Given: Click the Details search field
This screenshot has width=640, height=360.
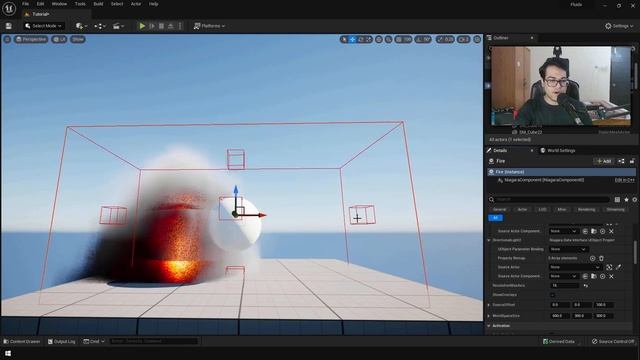Looking at the screenshot, I should [552, 199].
